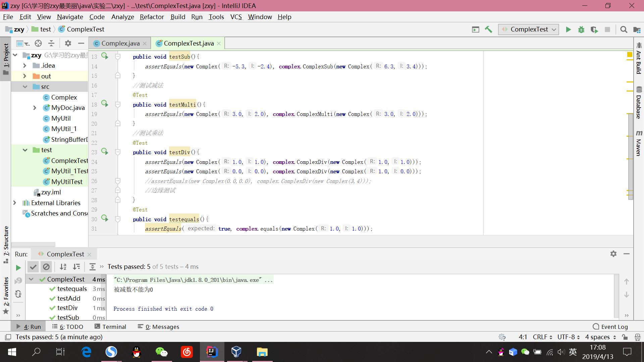The image size is (644, 362).
Task: Open the Event Log
Action: pos(610,326)
